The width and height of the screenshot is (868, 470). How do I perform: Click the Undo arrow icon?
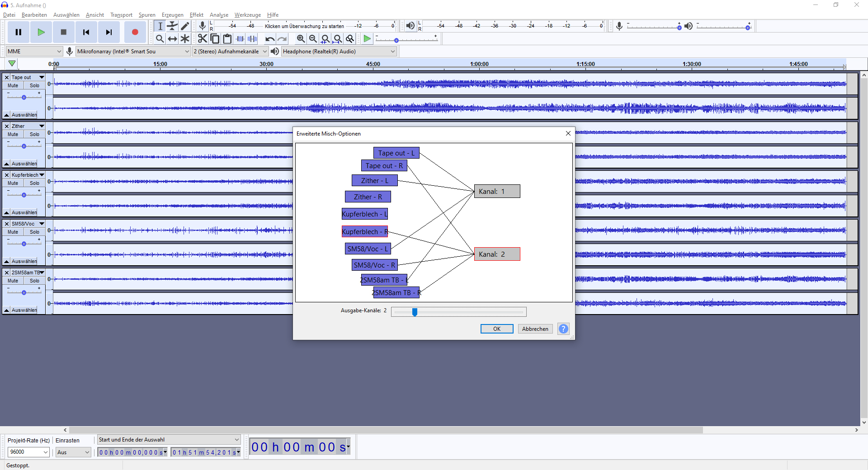(270, 39)
